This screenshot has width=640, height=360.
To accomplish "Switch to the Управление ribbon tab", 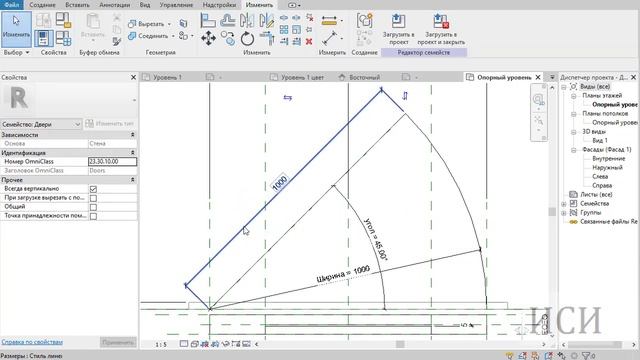I will [x=176, y=5].
